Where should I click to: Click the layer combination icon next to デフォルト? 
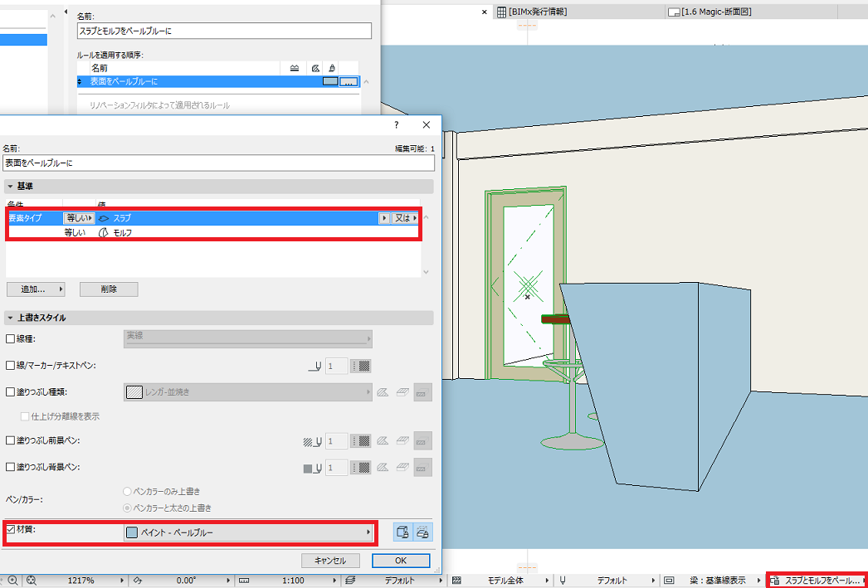pyautogui.click(x=350, y=581)
